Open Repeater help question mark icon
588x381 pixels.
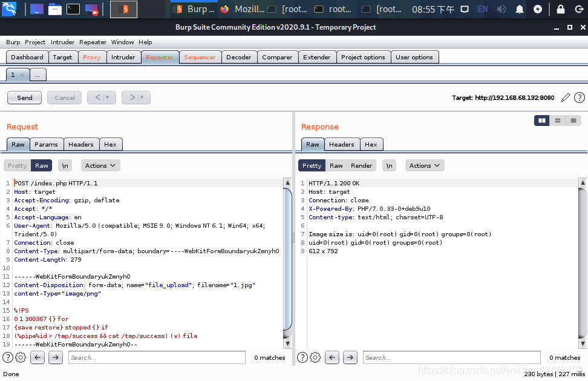tap(580, 98)
